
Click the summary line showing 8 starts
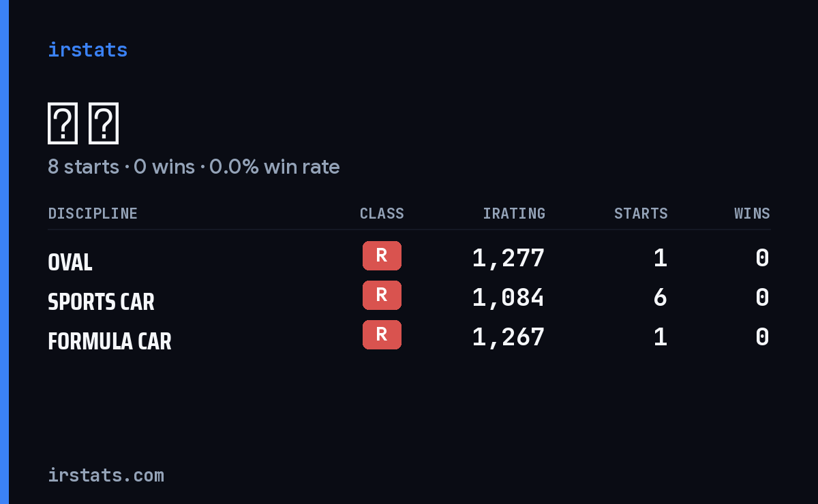194,166
